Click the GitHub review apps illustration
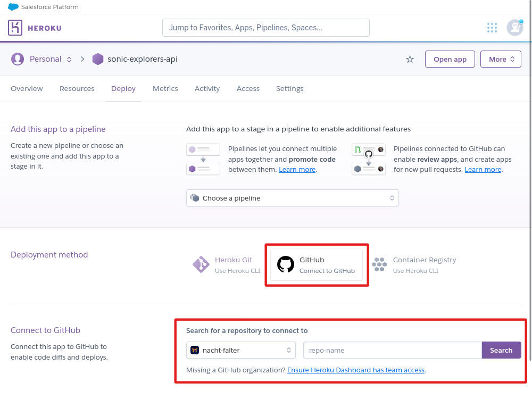This screenshot has width=532, height=399. [369, 159]
